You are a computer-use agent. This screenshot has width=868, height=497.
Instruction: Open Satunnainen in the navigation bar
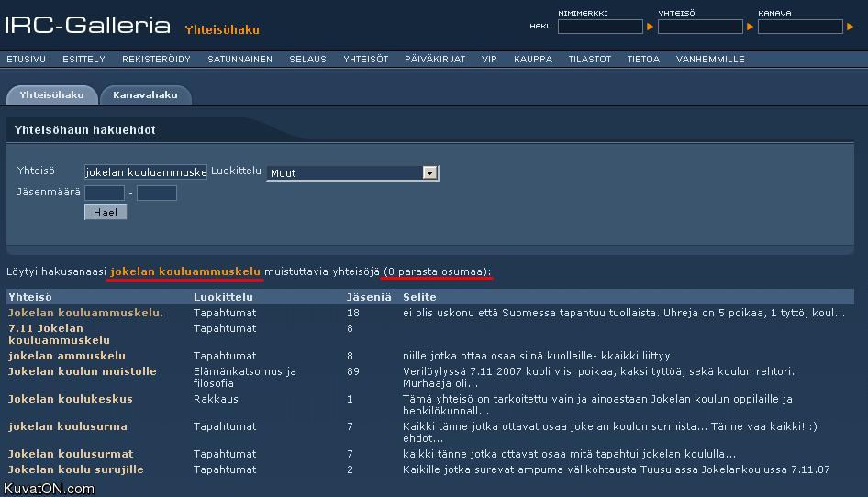pos(239,59)
